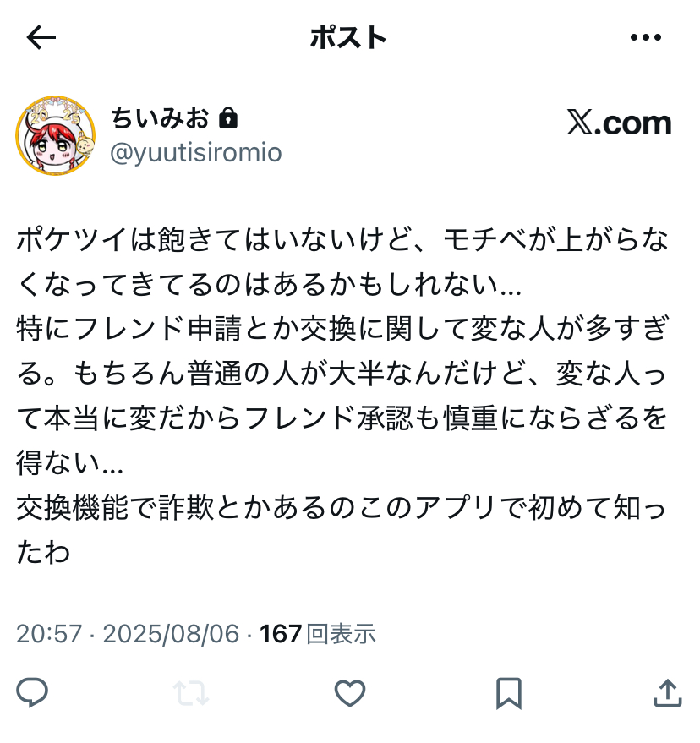Tap the last sentence about 交換機能で詐欺
This screenshot has height=743, width=700.
coord(342,530)
